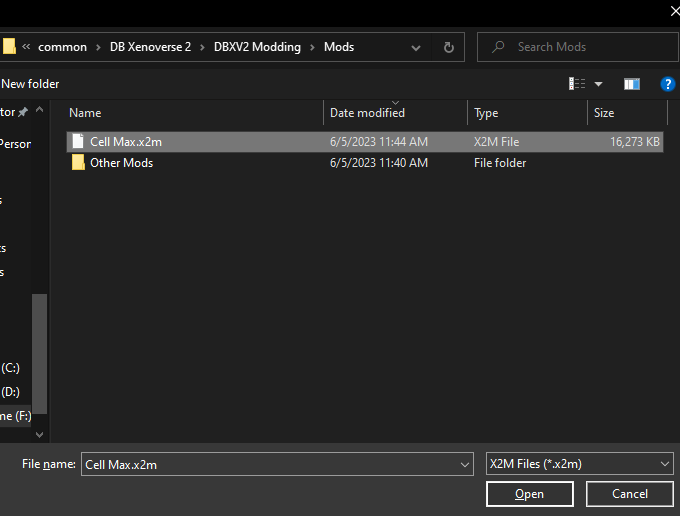Click the Cell Max.x2m file icon
This screenshot has height=516, width=680.
coord(78,141)
